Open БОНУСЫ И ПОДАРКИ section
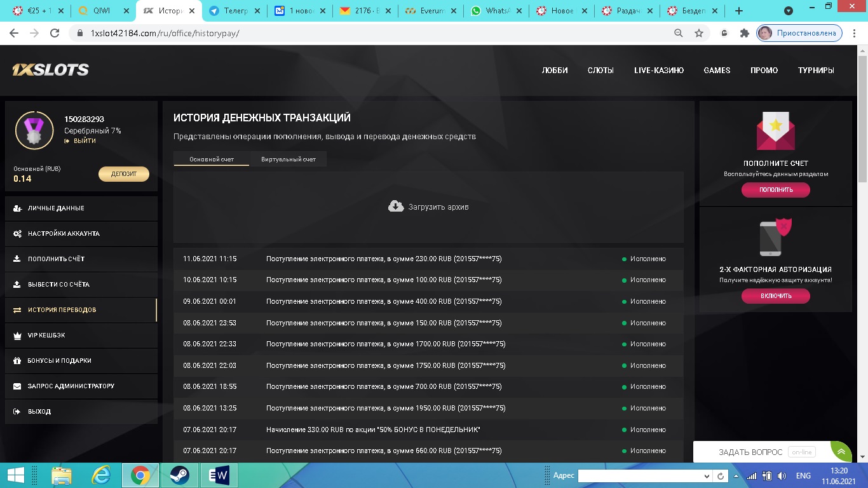Image resolution: width=868 pixels, height=488 pixels. [x=81, y=361]
